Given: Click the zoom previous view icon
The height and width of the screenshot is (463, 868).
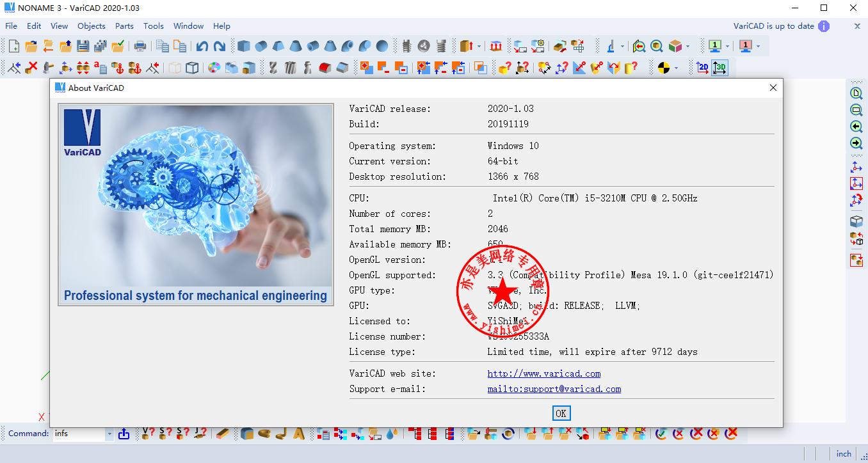Looking at the screenshot, I should click(x=639, y=46).
